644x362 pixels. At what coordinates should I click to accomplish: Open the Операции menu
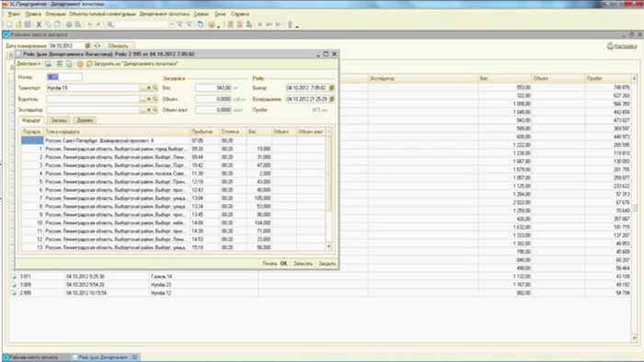coord(55,14)
